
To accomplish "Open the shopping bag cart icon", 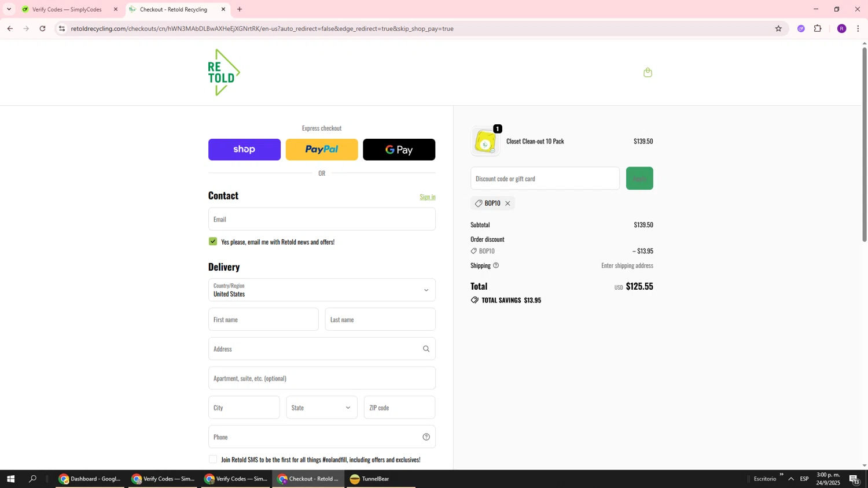I will (x=648, y=72).
